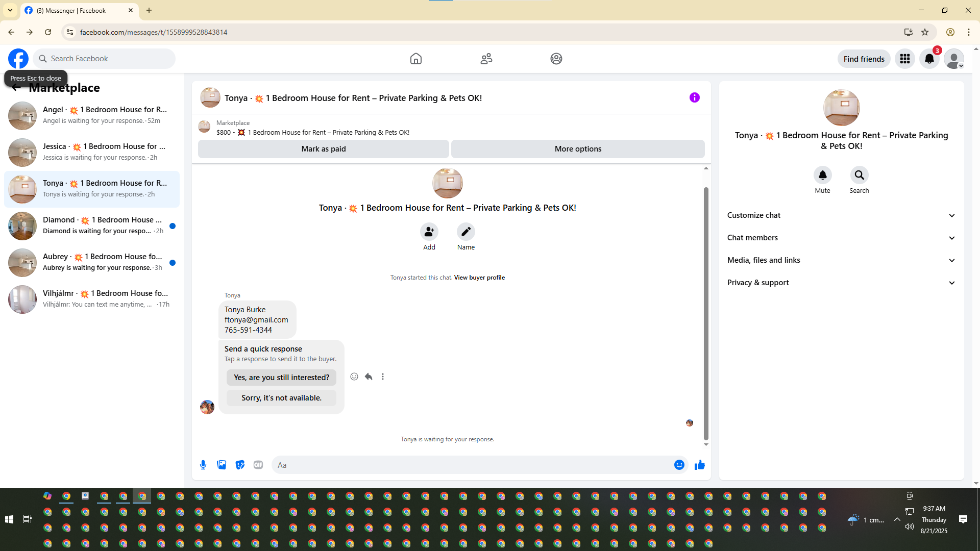Open the GIF picker icon

click(x=258, y=465)
